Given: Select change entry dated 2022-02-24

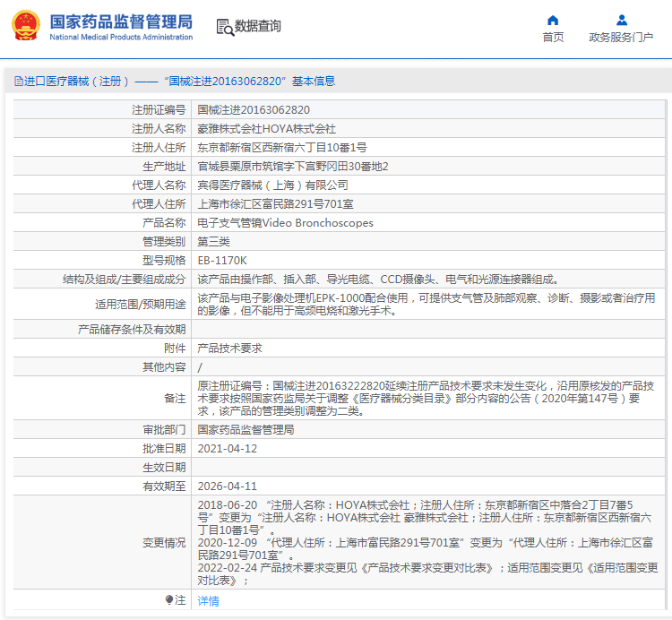Looking at the screenshot, I should 427,574.
